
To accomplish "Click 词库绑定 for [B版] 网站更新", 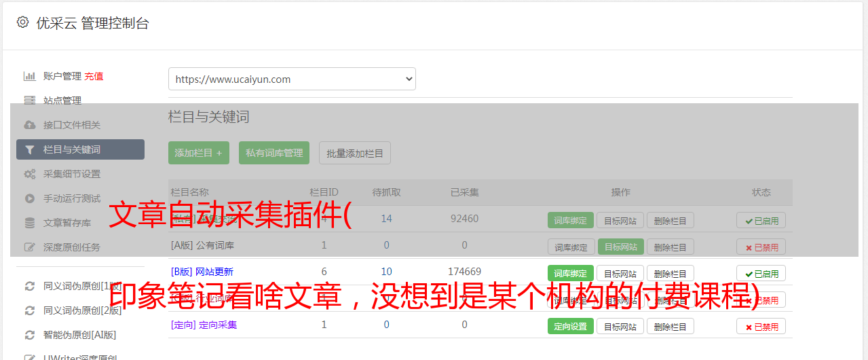I will point(571,273).
